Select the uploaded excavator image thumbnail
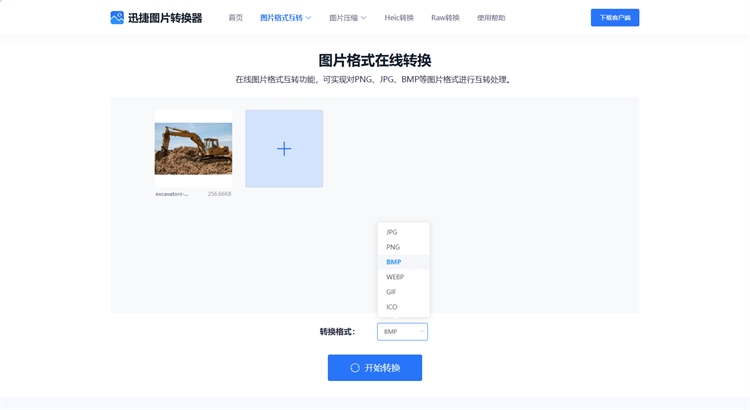Image resolution: width=750 pixels, height=410 pixels. 193,148
